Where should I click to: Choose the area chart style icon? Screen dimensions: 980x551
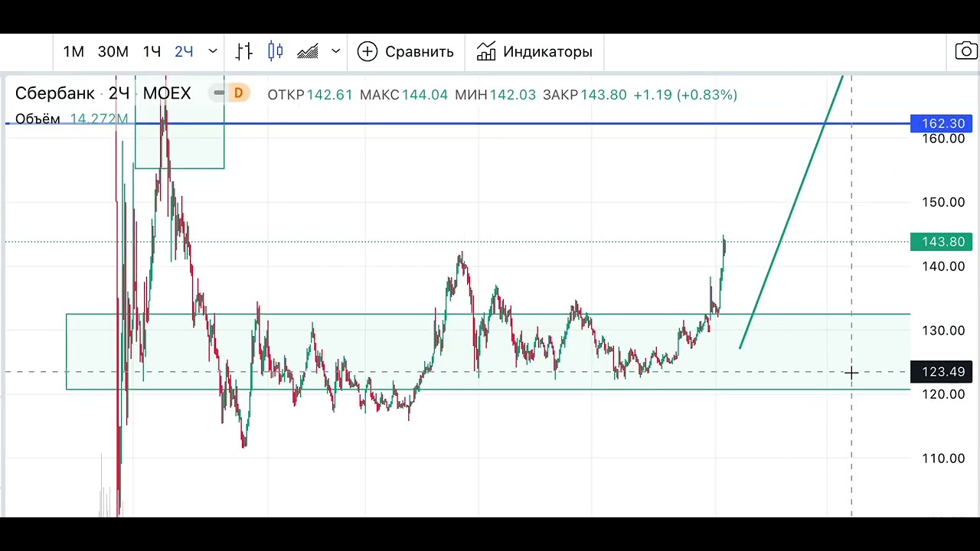click(308, 51)
